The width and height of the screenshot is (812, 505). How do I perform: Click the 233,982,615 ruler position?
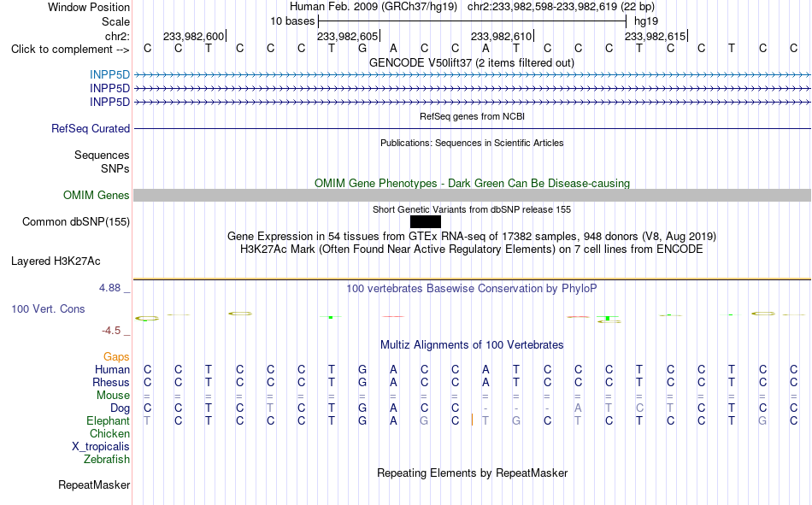pos(655,36)
